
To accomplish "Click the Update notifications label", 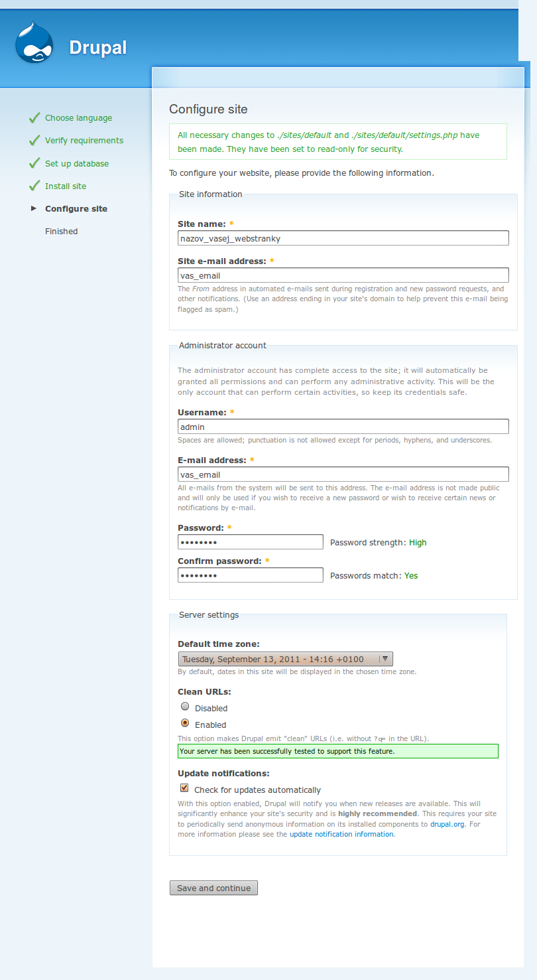I will [223, 773].
